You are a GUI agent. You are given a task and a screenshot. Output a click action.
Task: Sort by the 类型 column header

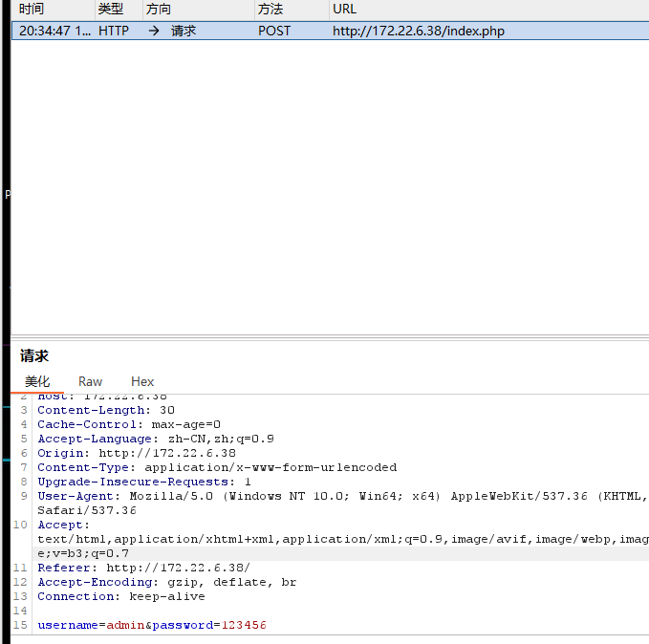click(x=111, y=9)
